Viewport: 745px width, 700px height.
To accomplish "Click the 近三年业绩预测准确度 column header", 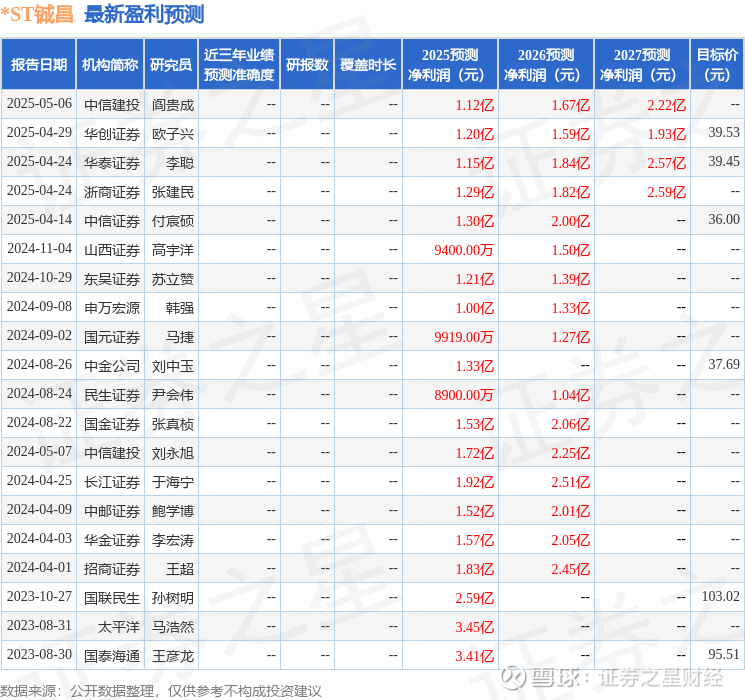I will point(239,65).
